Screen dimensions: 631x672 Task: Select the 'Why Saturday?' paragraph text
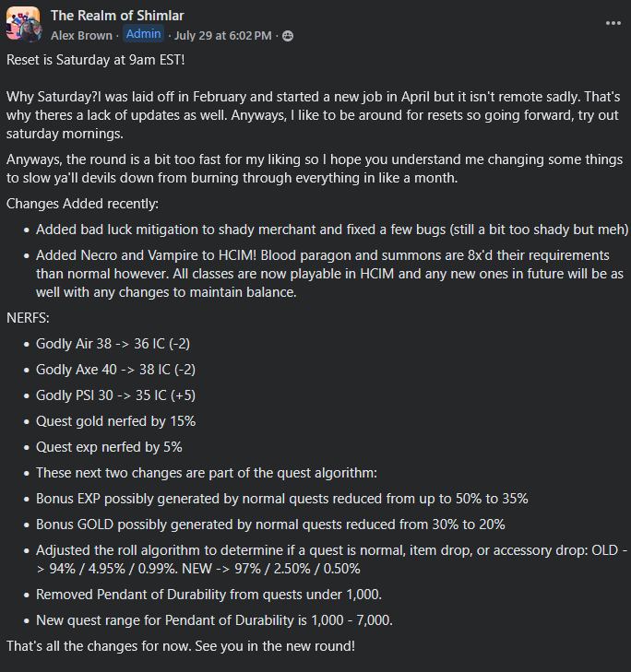314,115
